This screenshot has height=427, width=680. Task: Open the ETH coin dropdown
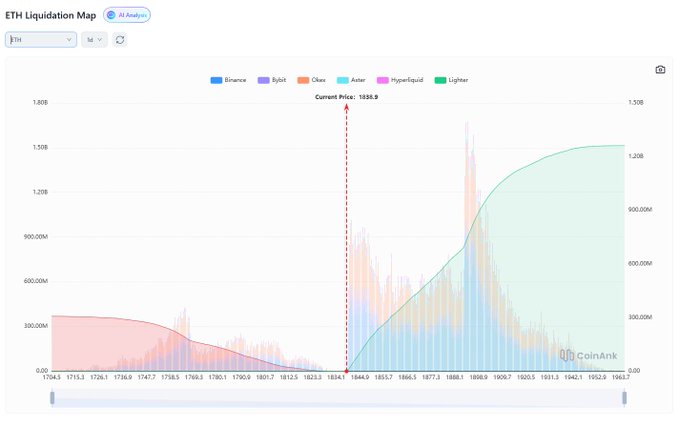coord(41,39)
